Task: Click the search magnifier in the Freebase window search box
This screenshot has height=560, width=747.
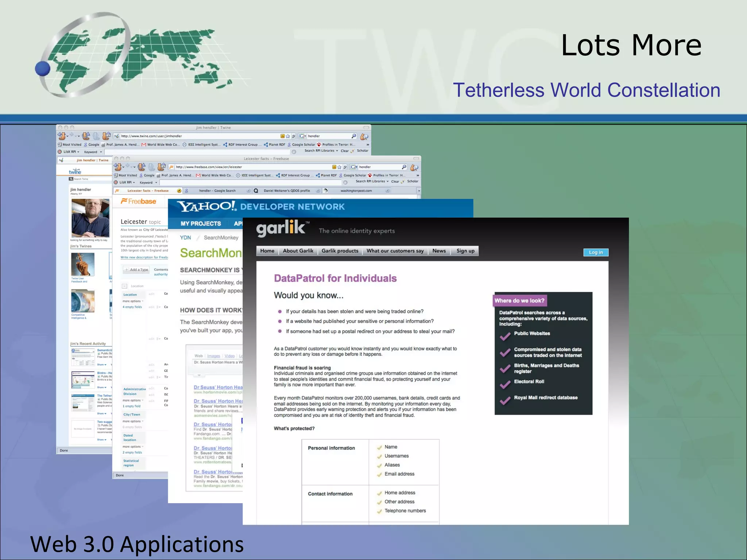Action: point(404,167)
